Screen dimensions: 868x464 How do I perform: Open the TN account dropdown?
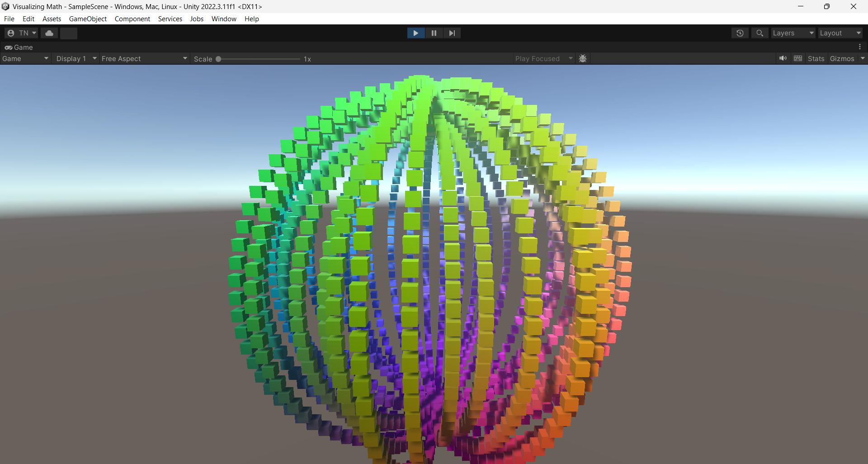coord(21,33)
